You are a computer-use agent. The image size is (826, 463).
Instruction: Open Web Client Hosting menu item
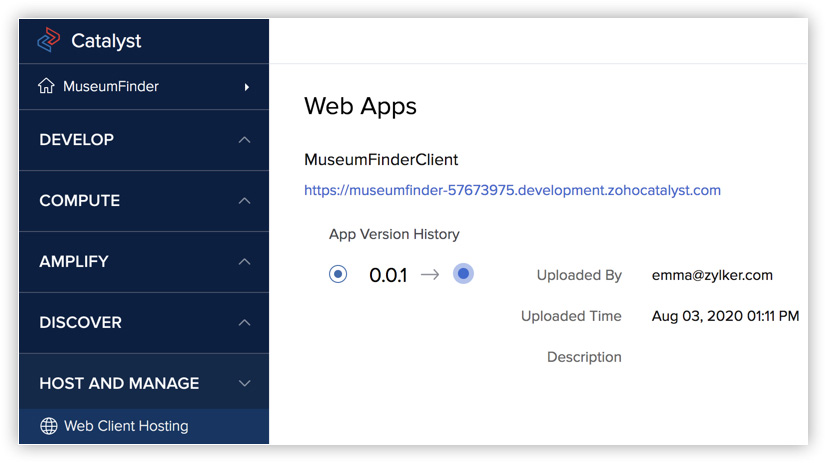[126, 427]
